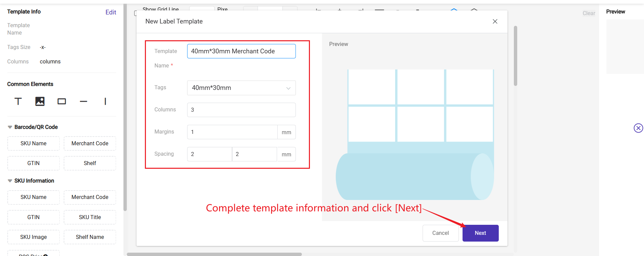The image size is (644, 256).
Task: Add Merchant Code barcode element
Action: [90, 144]
